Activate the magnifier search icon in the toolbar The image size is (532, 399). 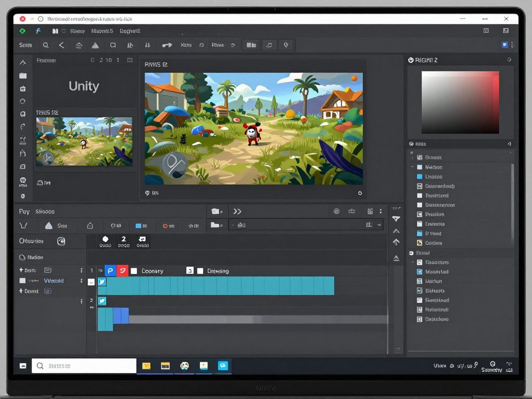point(46,45)
